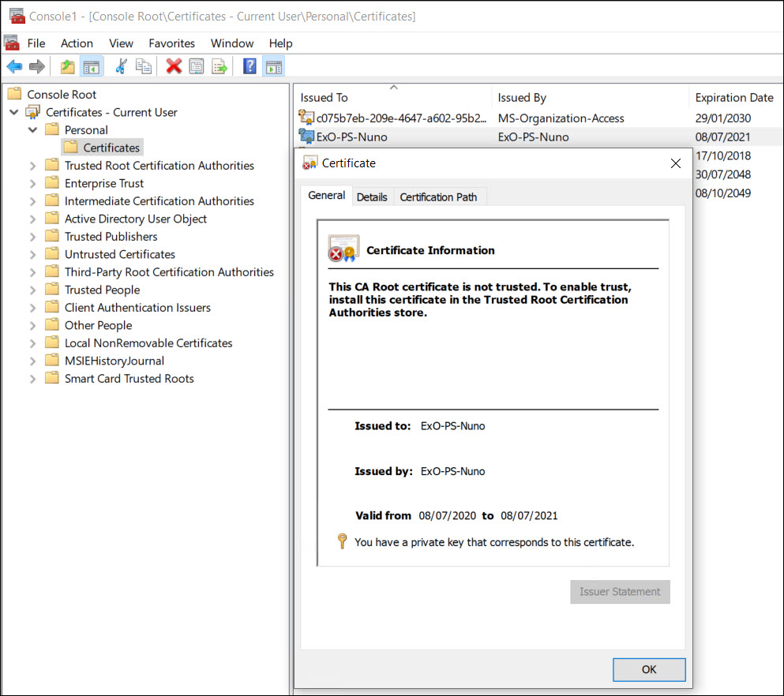
Task: Click the red Delete X toolbar icon
Action: [174, 66]
